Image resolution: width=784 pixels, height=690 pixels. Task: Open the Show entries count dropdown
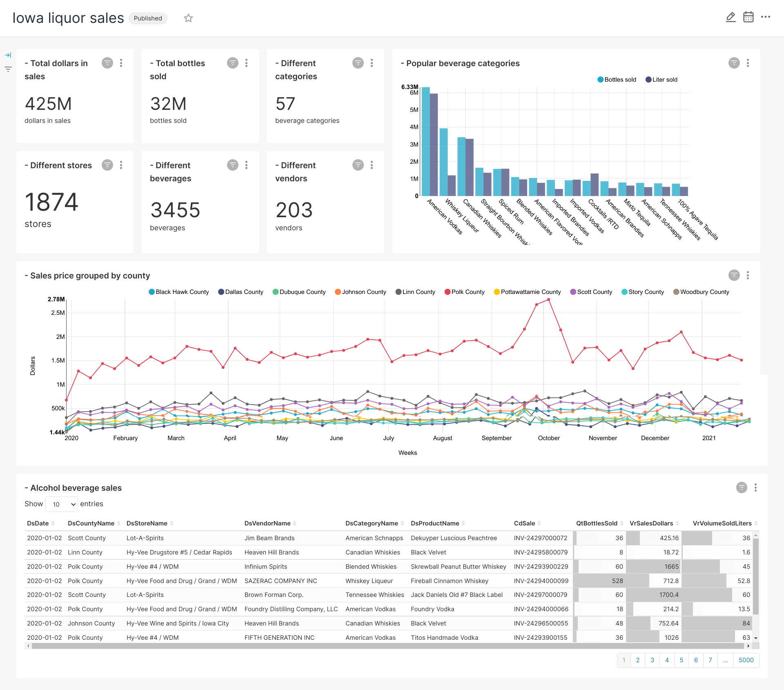[x=62, y=504]
